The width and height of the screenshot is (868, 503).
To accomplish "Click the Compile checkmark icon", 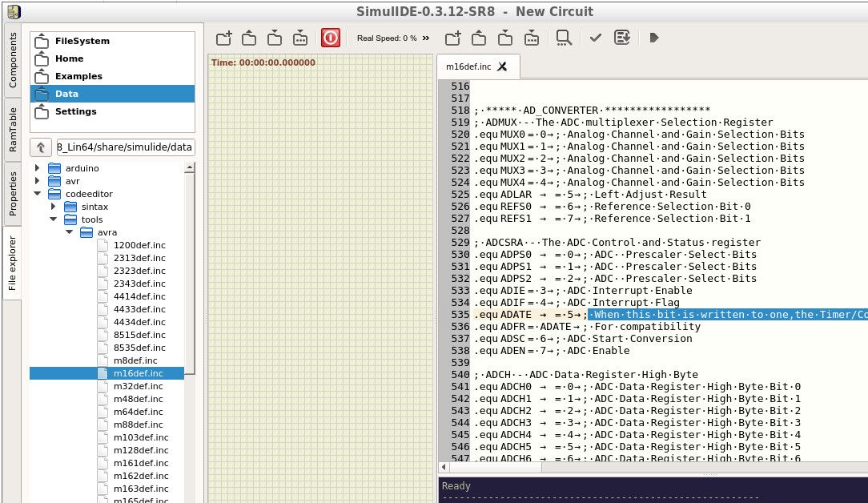I will 595,38.
